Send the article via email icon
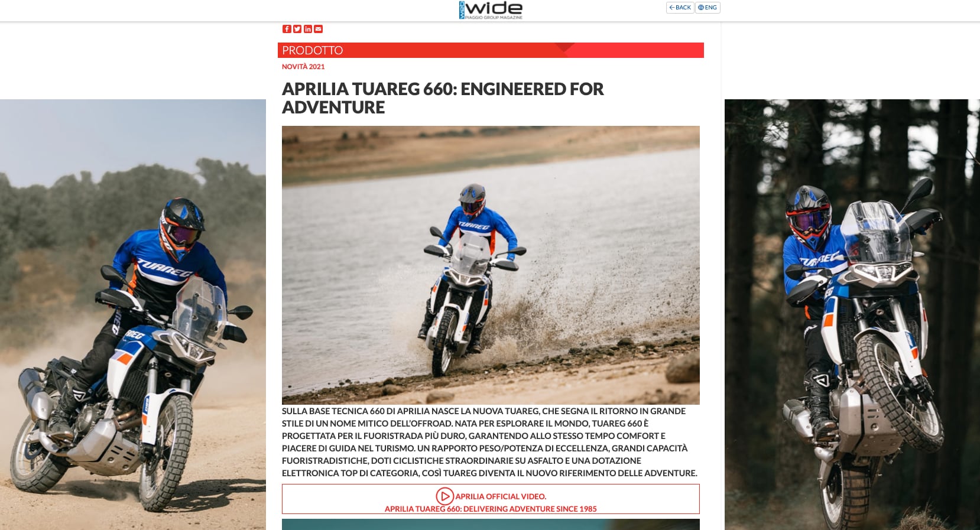980x530 pixels. click(318, 29)
